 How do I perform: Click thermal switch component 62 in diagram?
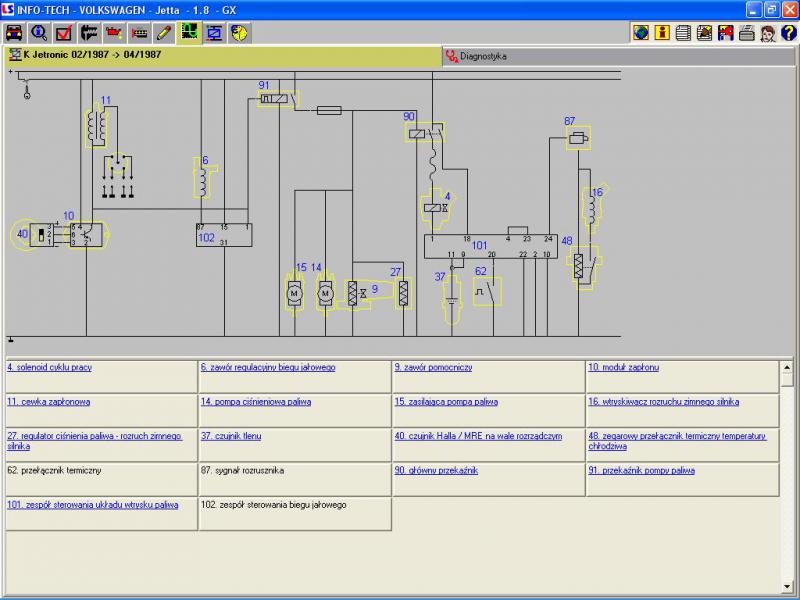487,291
